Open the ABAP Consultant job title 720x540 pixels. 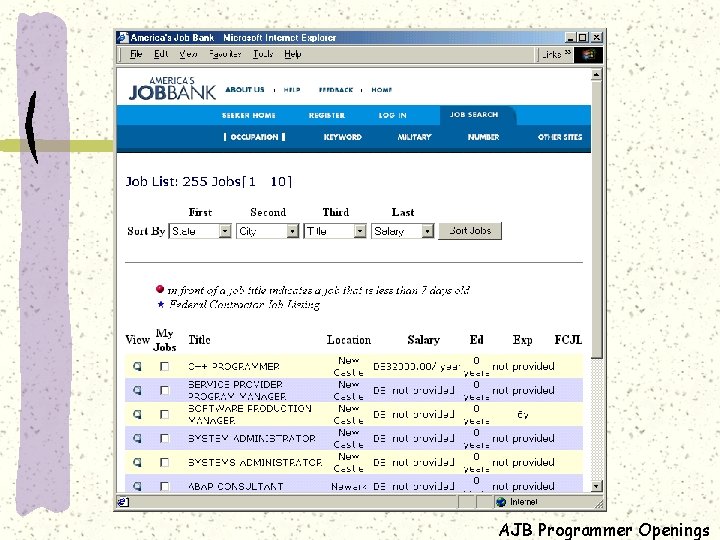tap(236, 486)
